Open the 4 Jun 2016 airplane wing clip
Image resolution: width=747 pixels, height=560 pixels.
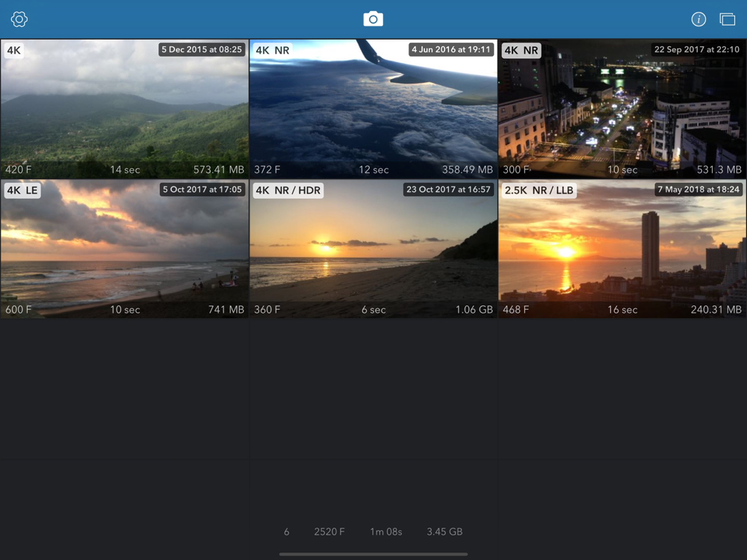tap(373, 109)
